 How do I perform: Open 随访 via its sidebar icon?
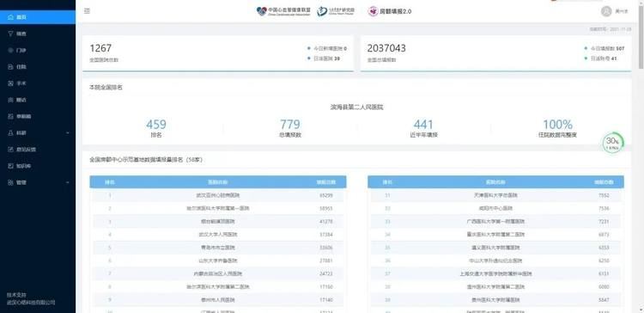click(x=10, y=100)
